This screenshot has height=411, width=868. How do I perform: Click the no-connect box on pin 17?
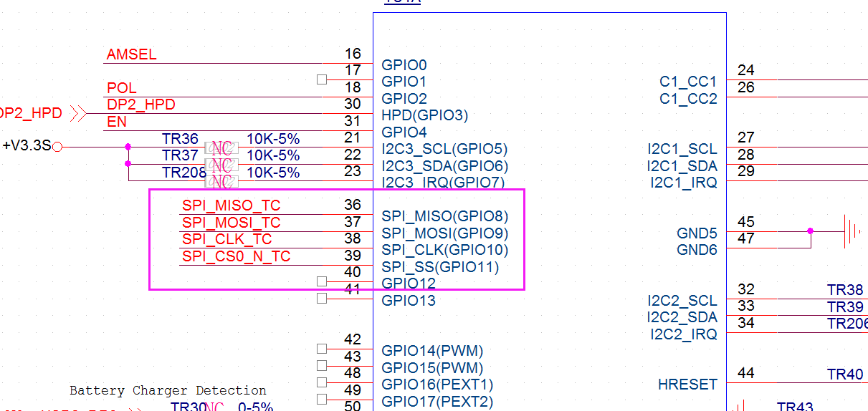[x=322, y=79]
